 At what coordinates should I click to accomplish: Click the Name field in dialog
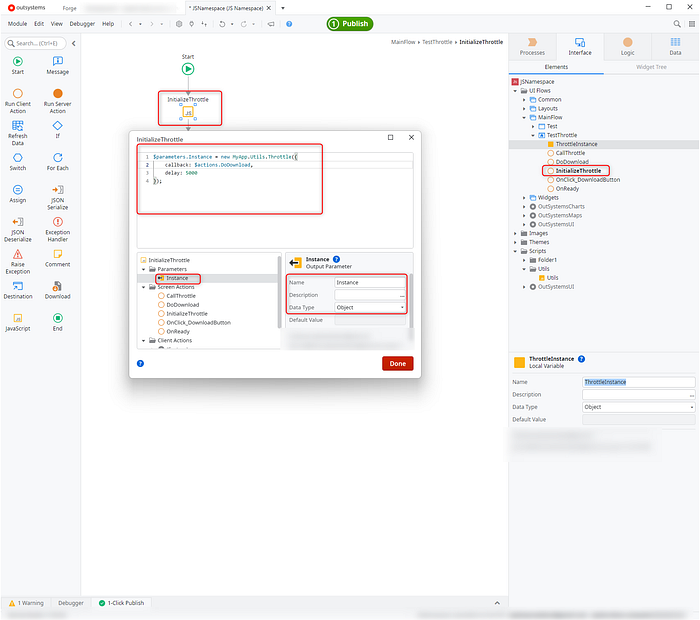click(369, 283)
